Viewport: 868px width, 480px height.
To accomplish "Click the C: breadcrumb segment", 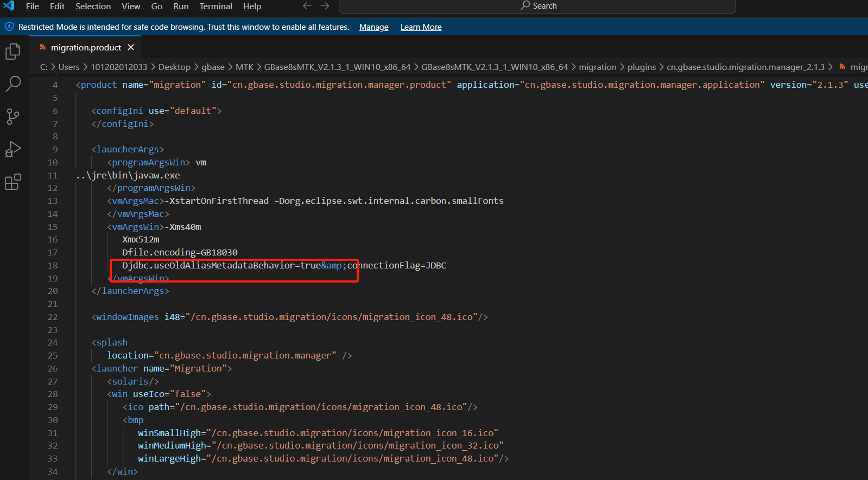I will 44,67.
